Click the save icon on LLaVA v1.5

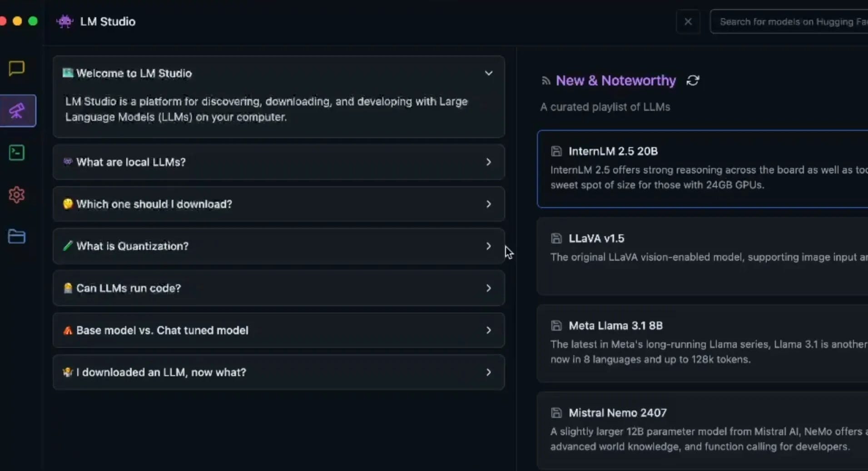(x=556, y=238)
